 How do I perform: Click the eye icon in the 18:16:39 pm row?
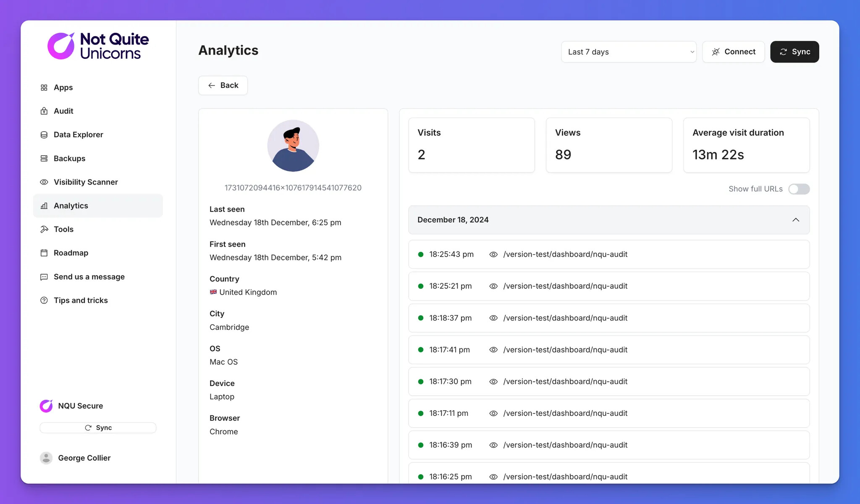point(493,445)
